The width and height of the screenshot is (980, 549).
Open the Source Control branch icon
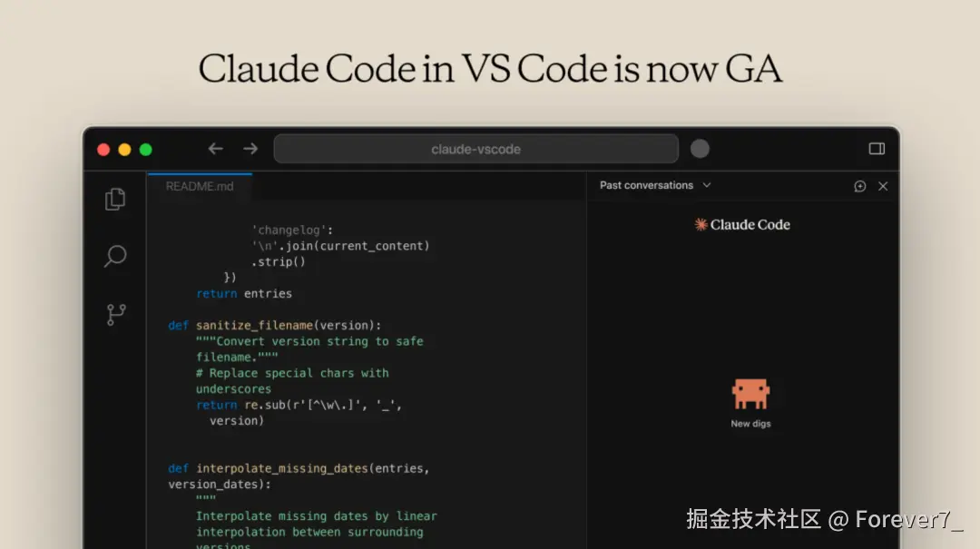pyautogui.click(x=115, y=315)
